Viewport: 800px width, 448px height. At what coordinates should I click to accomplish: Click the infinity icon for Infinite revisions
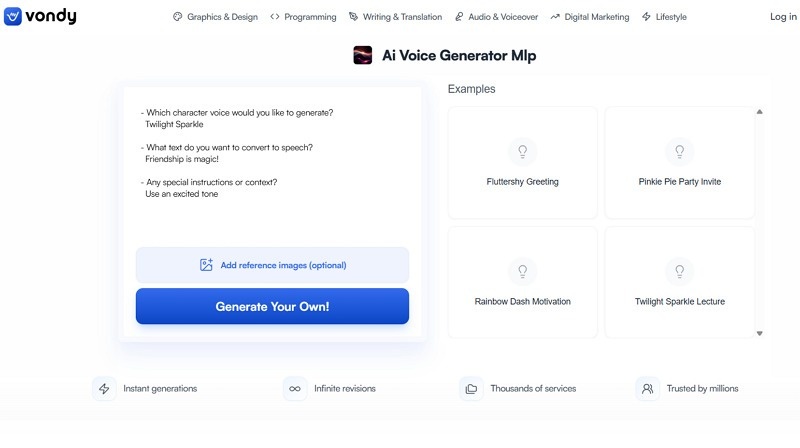[x=294, y=388]
